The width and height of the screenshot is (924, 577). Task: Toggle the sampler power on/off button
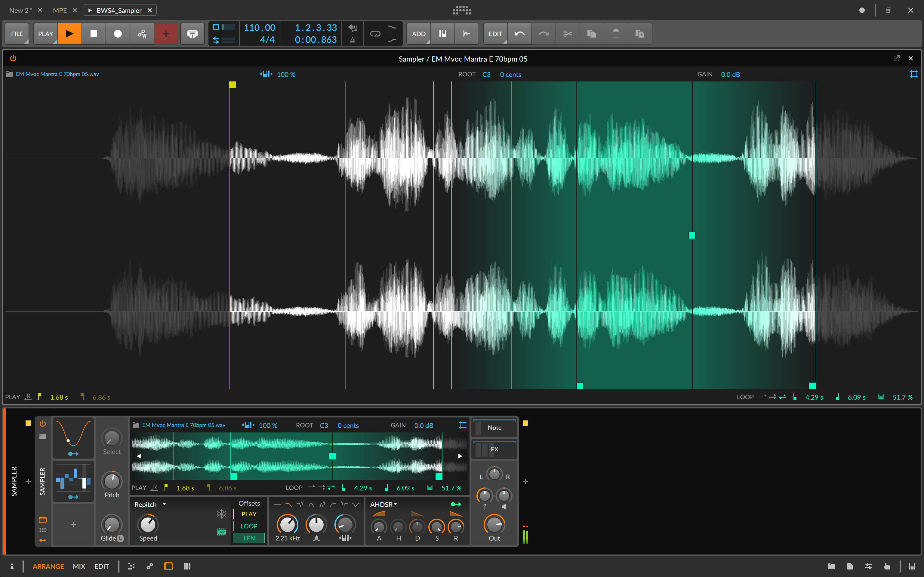pyautogui.click(x=43, y=424)
